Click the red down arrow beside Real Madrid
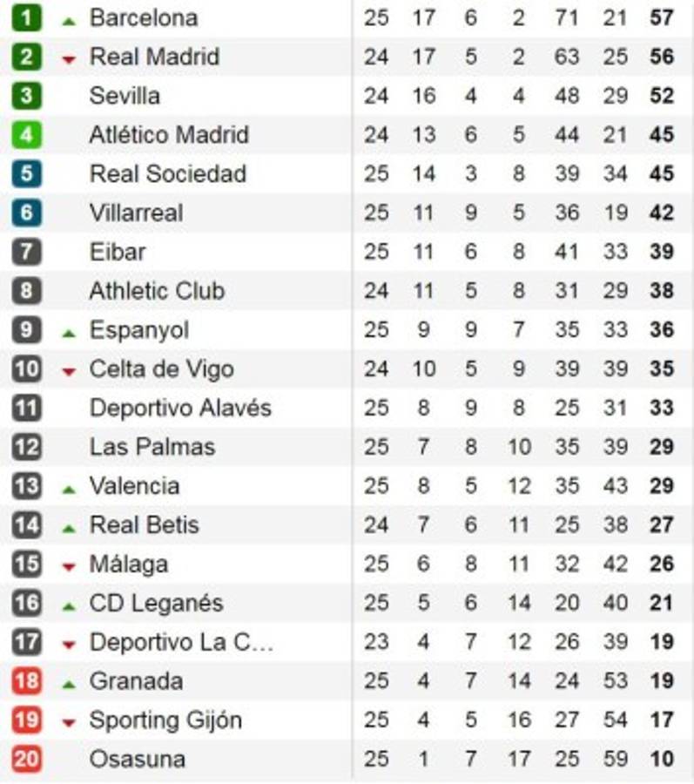The height and width of the screenshot is (784, 694). [x=69, y=60]
